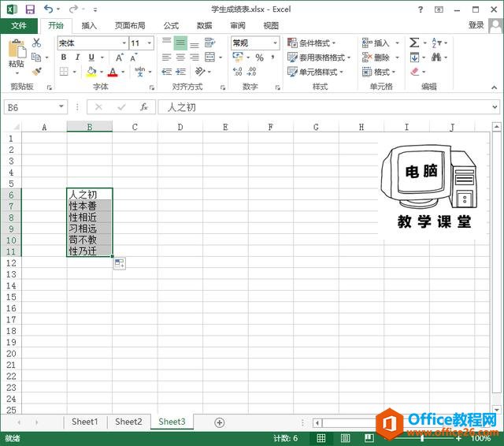This screenshot has height=446, width=504.
Task: Switch to the Sheet1 worksheet tab
Action: click(x=85, y=422)
